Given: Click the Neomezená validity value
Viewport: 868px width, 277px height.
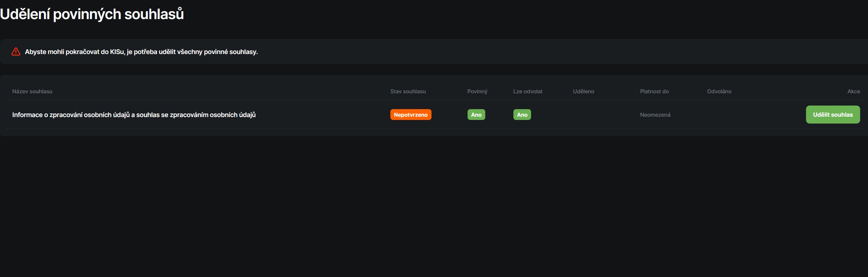Looking at the screenshot, I should [x=655, y=115].
